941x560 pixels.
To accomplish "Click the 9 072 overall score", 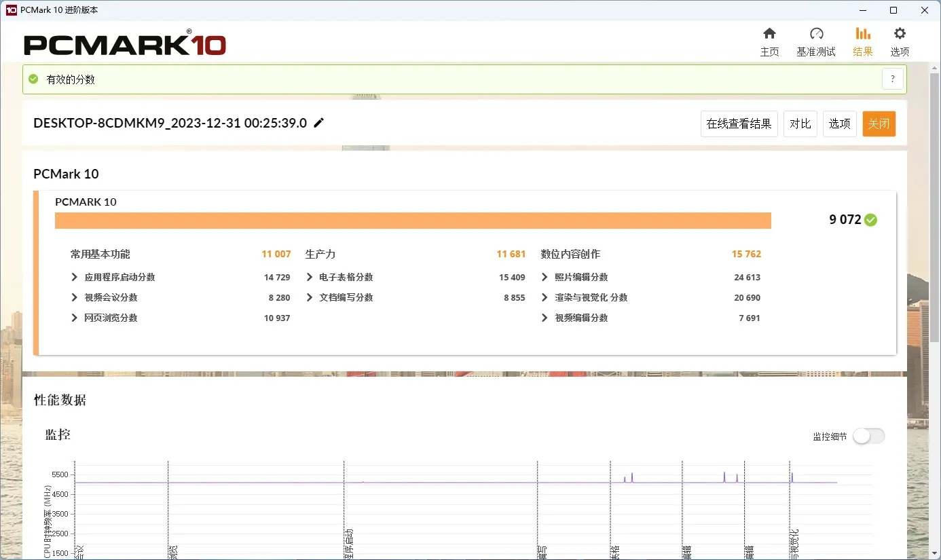I will (x=845, y=220).
